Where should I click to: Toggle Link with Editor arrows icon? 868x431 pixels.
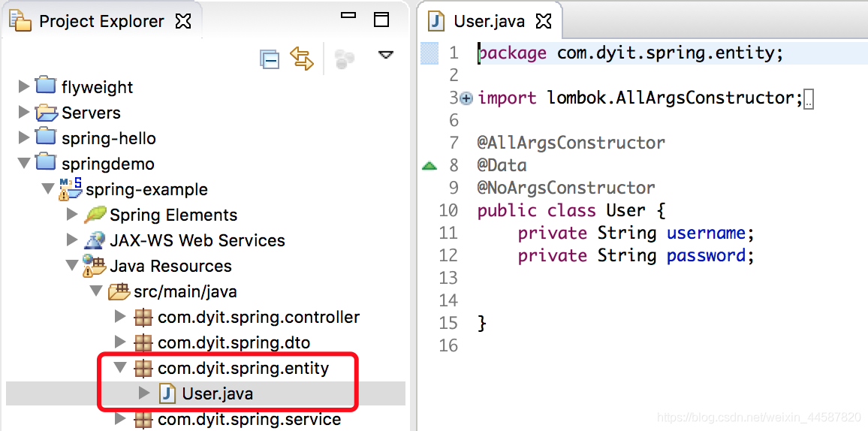click(x=301, y=59)
